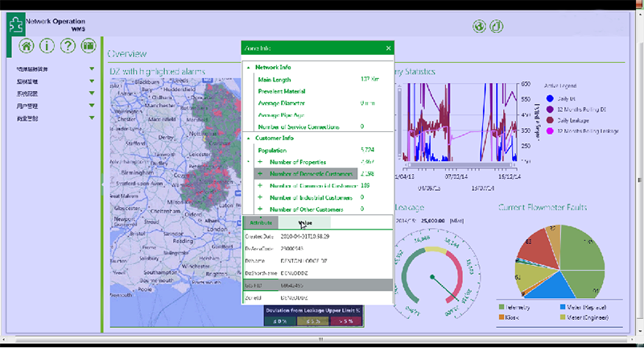Screen dimensions: 644x348
Task: Open the book/manual icon
Action: (x=89, y=45)
